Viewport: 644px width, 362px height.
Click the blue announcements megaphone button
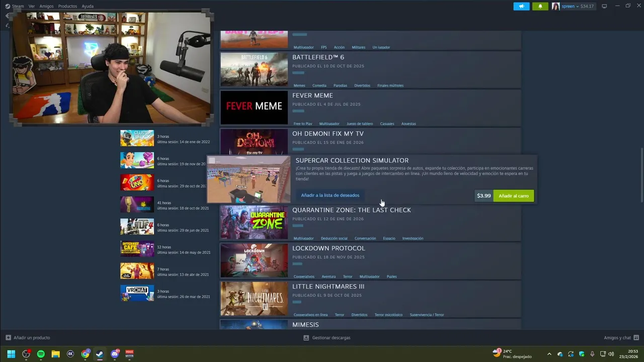[521, 6]
